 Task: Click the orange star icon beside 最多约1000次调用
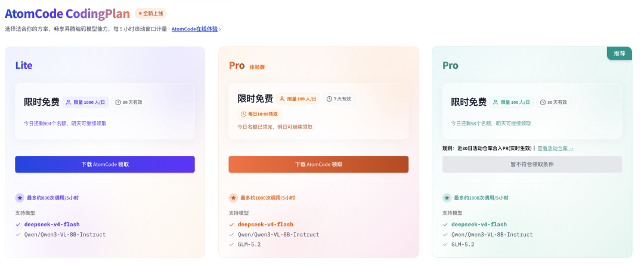pyautogui.click(x=233, y=198)
